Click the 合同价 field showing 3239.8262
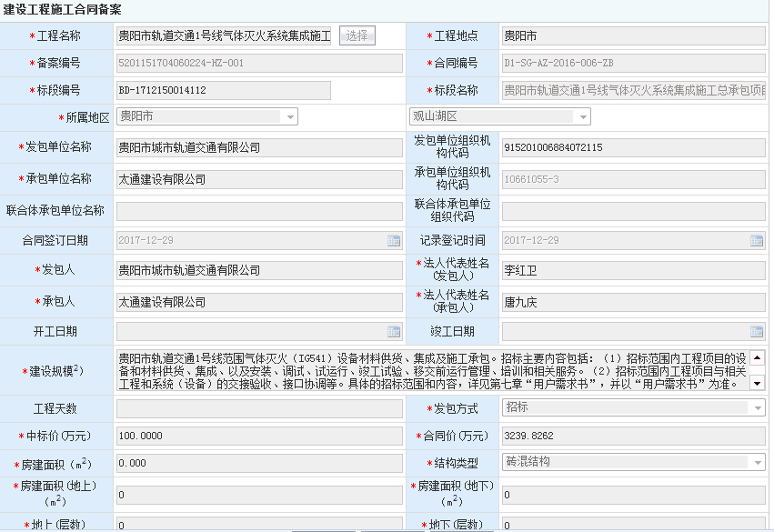Image resolution: width=774 pixels, height=532 pixels. [x=633, y=437]
